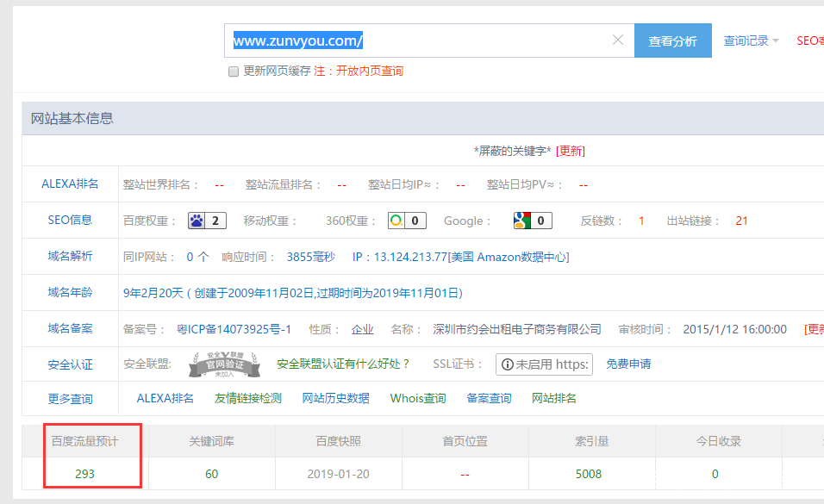824x504 pixels.
Task: Click the Google PR icon showing 0
Action: [x=524, y=221]
